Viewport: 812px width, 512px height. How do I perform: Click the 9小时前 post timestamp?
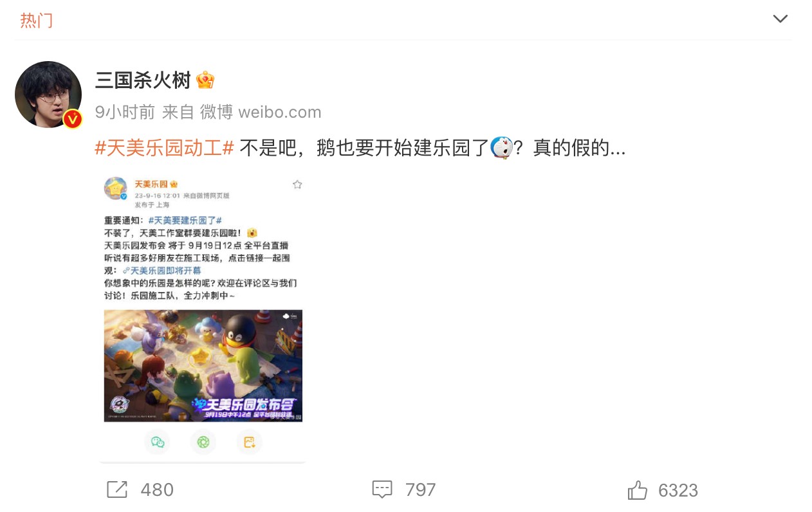125,112
